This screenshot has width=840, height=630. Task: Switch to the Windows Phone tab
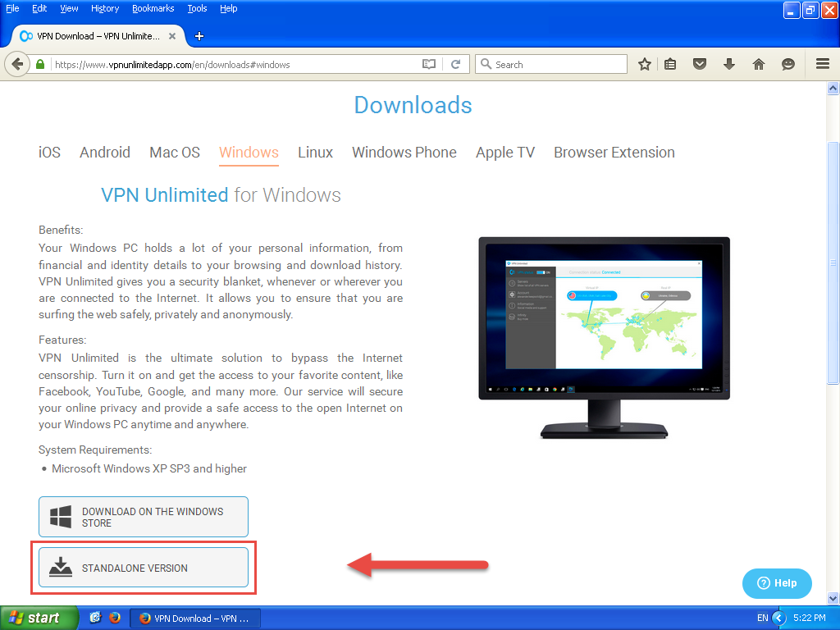(x=404, y=152)
